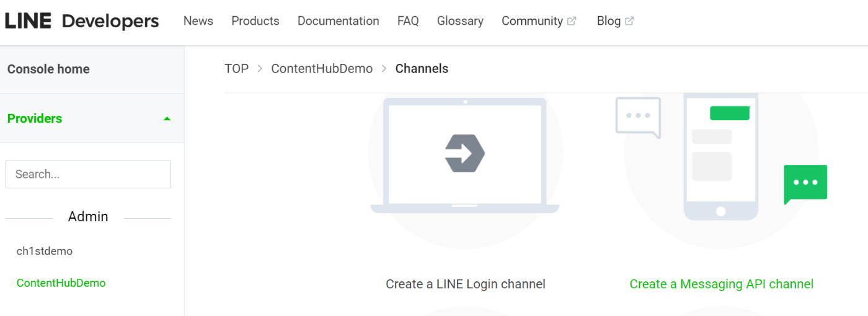Image resolution: width=868 pixels, height=316 pixels.
Task: Open the FAQ page
Action: tap(408, 21)
